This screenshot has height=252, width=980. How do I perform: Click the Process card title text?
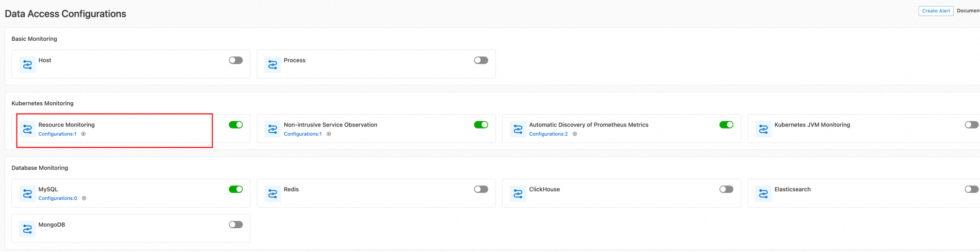295,60
